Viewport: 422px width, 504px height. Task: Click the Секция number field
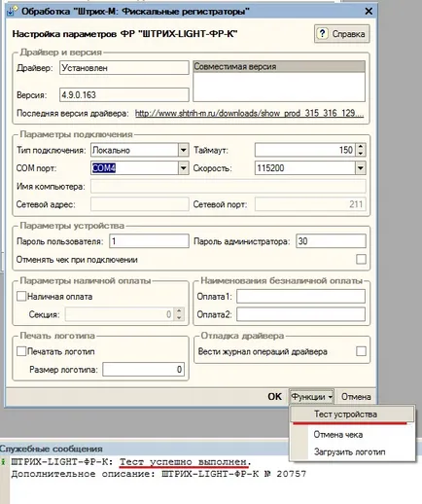pos(120,314)
